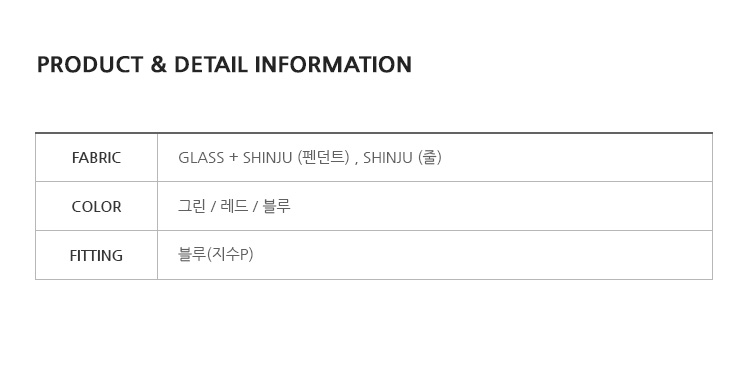Viewport: 750px width, 384px height.
Task: Click the slash between 그린 and 레드
Action: 213,207
